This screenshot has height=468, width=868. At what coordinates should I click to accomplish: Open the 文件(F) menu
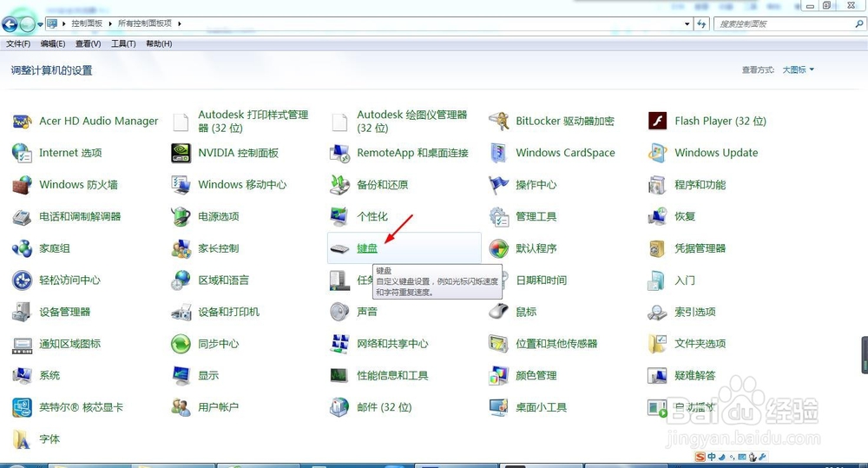18,43
